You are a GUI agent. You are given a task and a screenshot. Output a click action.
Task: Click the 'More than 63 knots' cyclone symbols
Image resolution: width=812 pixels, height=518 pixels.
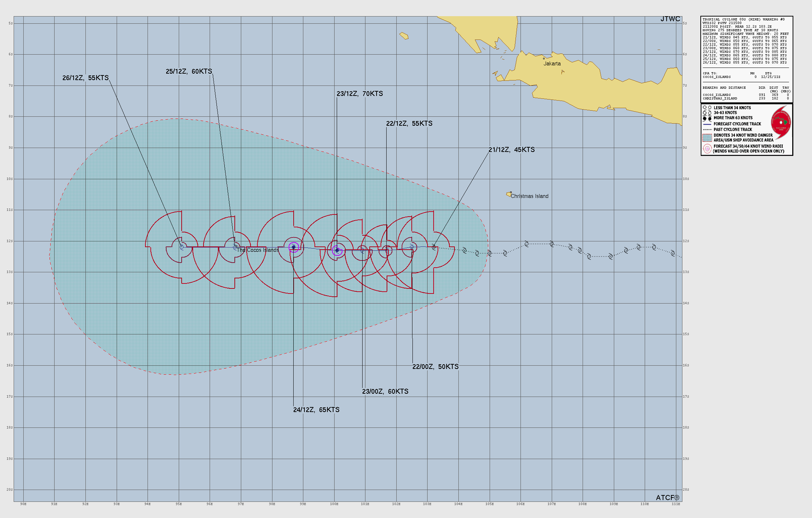707,118
